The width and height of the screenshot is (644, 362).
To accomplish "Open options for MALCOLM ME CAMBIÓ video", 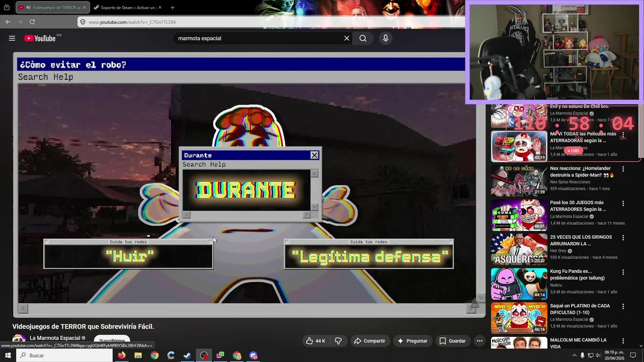I will pyautogui.click(x=623, y=340).
